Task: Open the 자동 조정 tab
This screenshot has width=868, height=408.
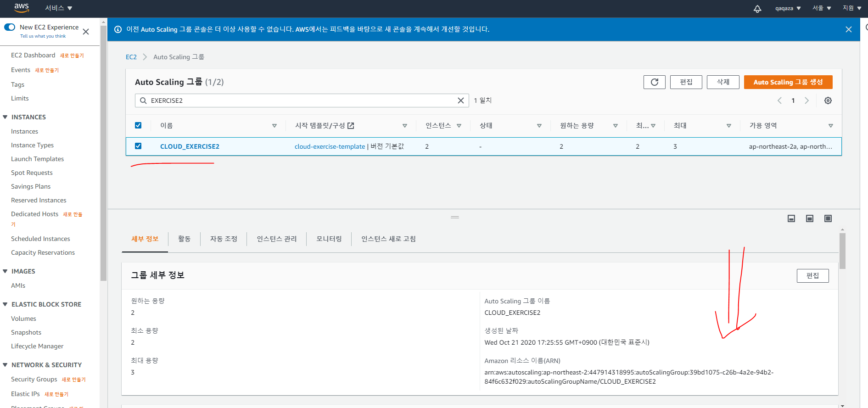Action: [x=224, y=239]
